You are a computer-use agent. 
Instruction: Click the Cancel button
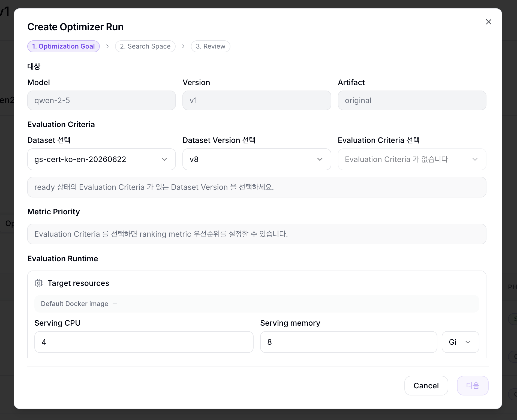pos(426,386)
